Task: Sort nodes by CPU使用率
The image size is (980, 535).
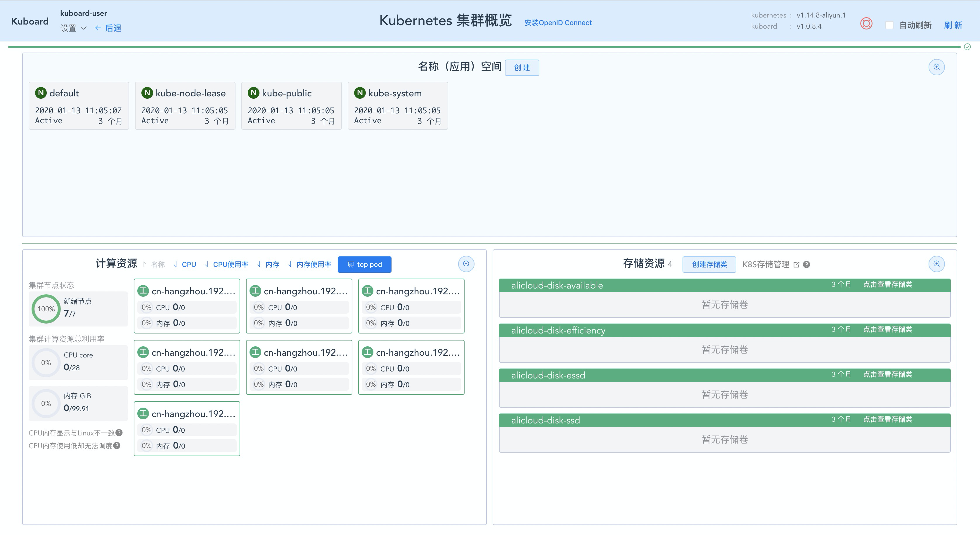Action: (226, 265)
